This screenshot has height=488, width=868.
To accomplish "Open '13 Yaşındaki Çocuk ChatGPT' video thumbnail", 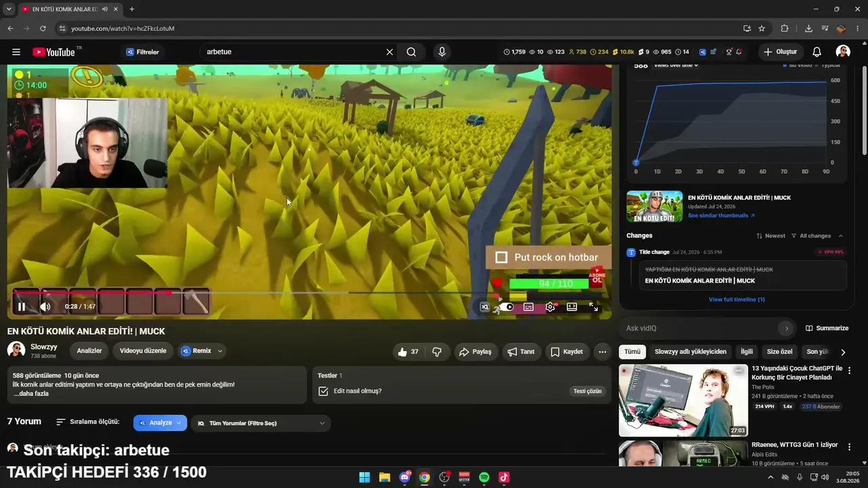I will pyautogui.click(x=684, y=401).
